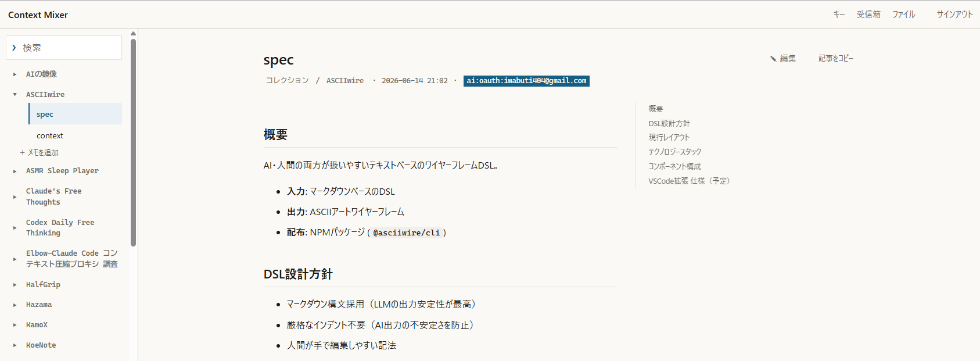The height and width of the screenshot is (361, 980).
Task: Open the KoeNote collection
Action: pyautogui.click(x=41, y=345)
